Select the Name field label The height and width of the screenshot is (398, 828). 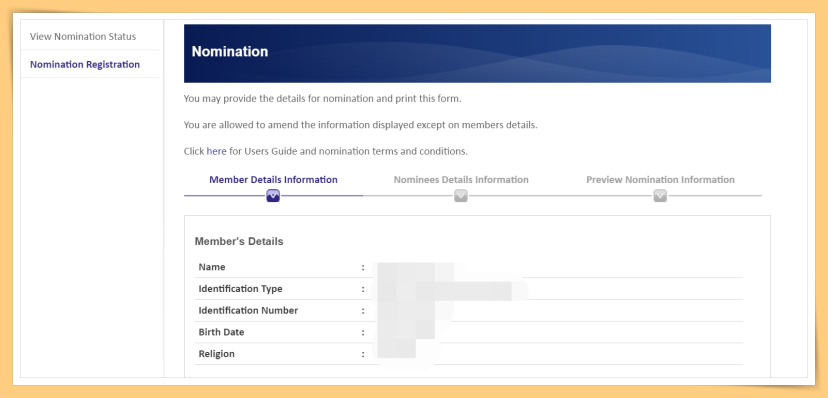[x=212, y=267]
